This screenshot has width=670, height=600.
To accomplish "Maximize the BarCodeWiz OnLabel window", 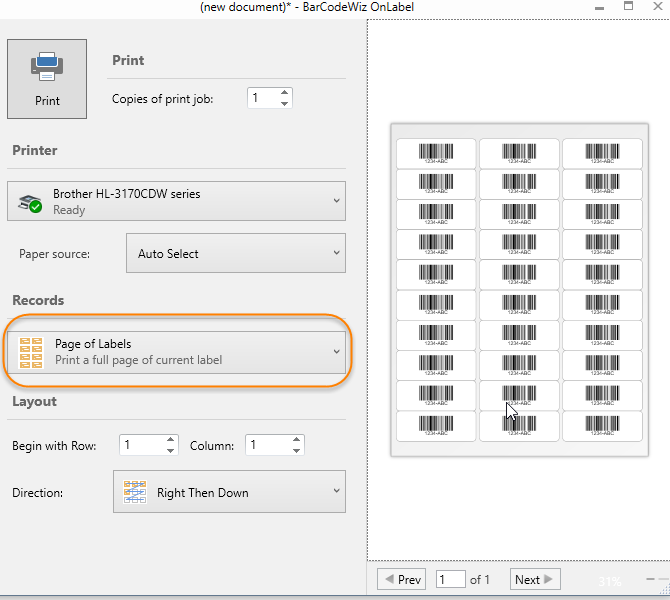I will coord(629,6).
